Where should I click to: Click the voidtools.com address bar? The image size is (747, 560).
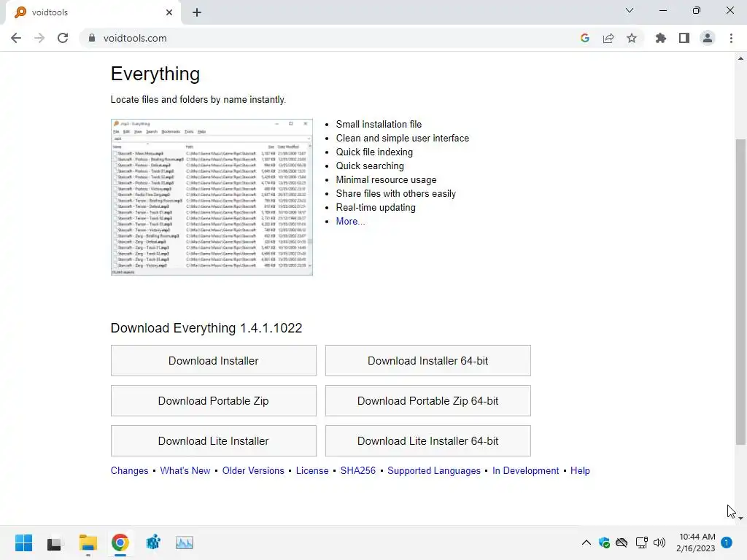click(x=329, y=38)
